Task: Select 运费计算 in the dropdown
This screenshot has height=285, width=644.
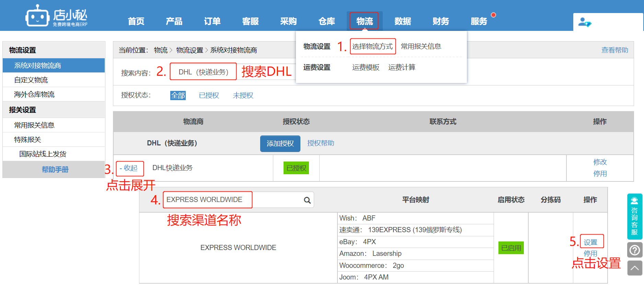Action: click(x=402, y=67)
